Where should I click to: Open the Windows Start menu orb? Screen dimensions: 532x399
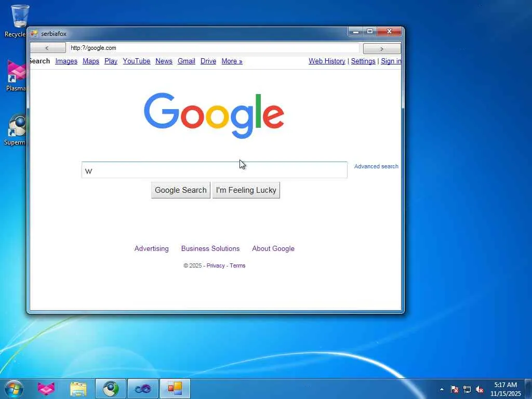click(x=14, y=389)
